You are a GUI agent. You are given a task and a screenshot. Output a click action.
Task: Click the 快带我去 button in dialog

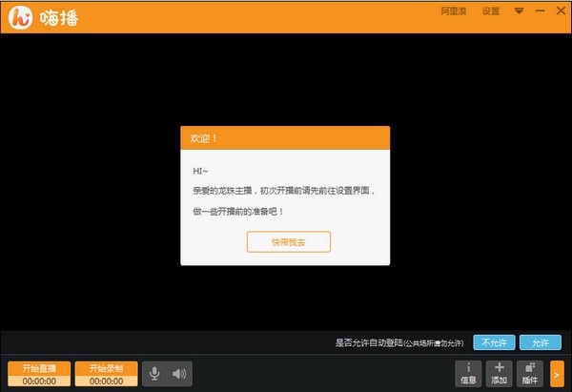click(x=289, y=241)
